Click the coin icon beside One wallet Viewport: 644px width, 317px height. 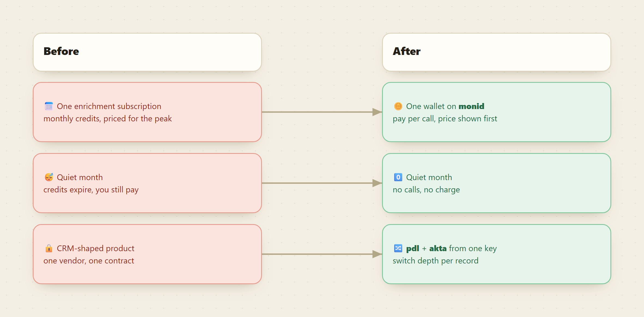coord(398,106)
